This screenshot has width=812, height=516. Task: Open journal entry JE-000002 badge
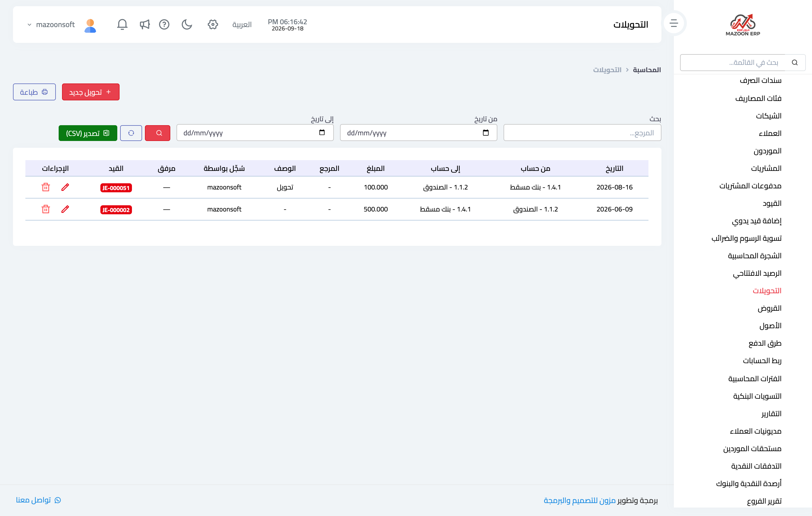pyautogui.click(x=116, y=210)
